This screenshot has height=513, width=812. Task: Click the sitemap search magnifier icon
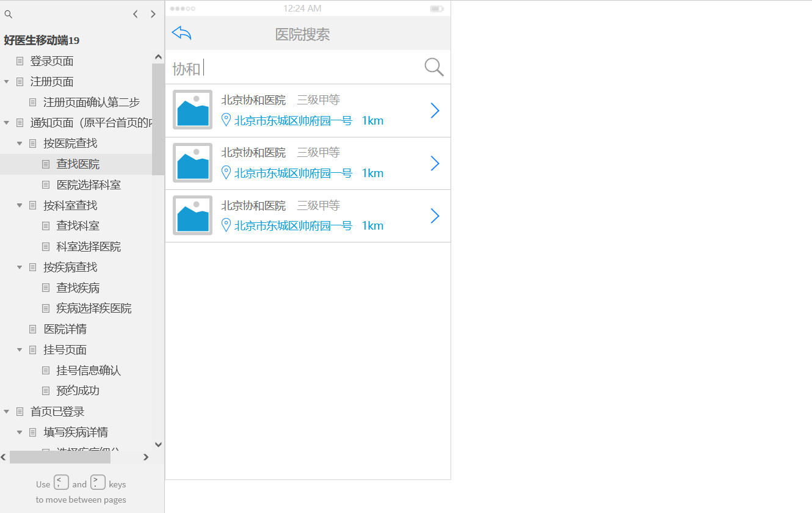(x=9, y=14)
